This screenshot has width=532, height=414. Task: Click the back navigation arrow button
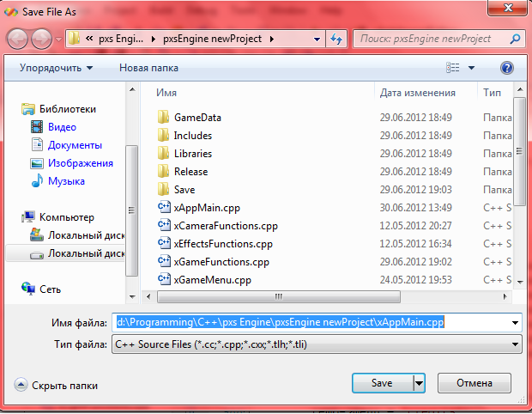(19, 39)
